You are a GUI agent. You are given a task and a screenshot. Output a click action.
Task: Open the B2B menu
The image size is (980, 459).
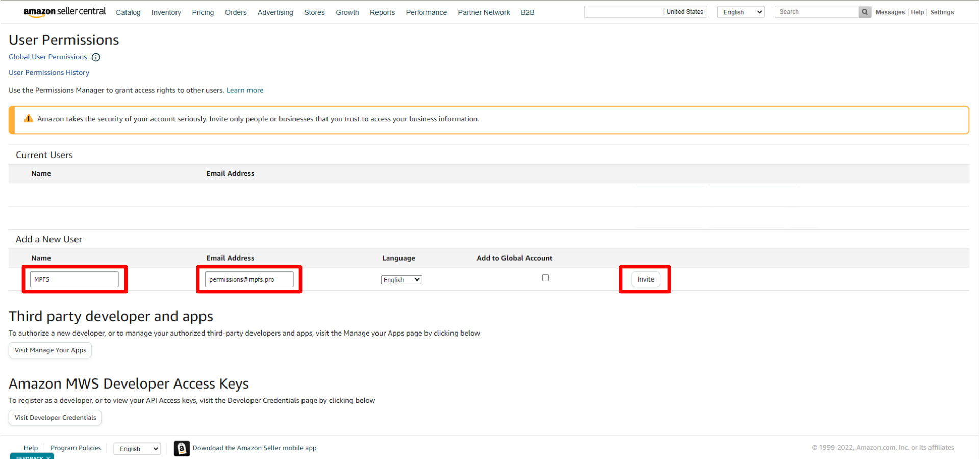coord(527,12)
